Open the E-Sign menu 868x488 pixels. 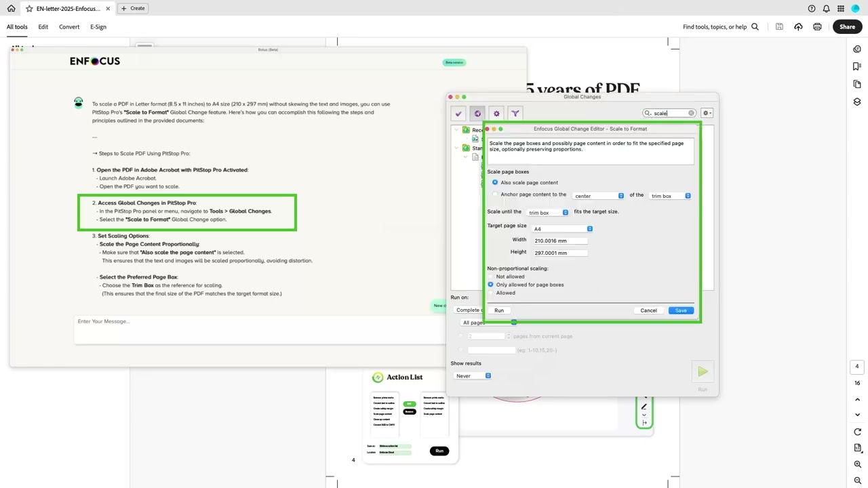pyautogui.click(x=98, y=27)
